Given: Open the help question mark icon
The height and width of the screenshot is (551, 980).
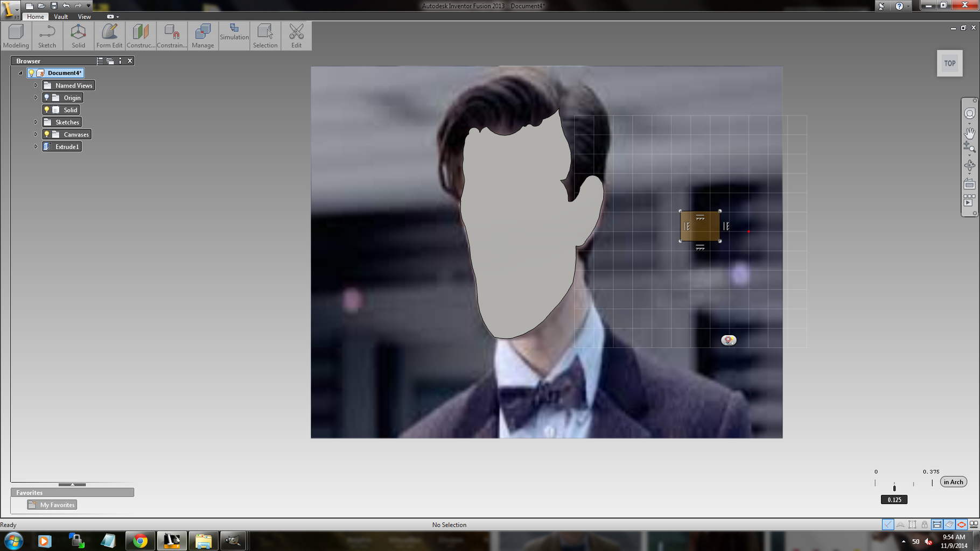Looking at the screenshot, I should pyautogui.click(x=899, y=6).
